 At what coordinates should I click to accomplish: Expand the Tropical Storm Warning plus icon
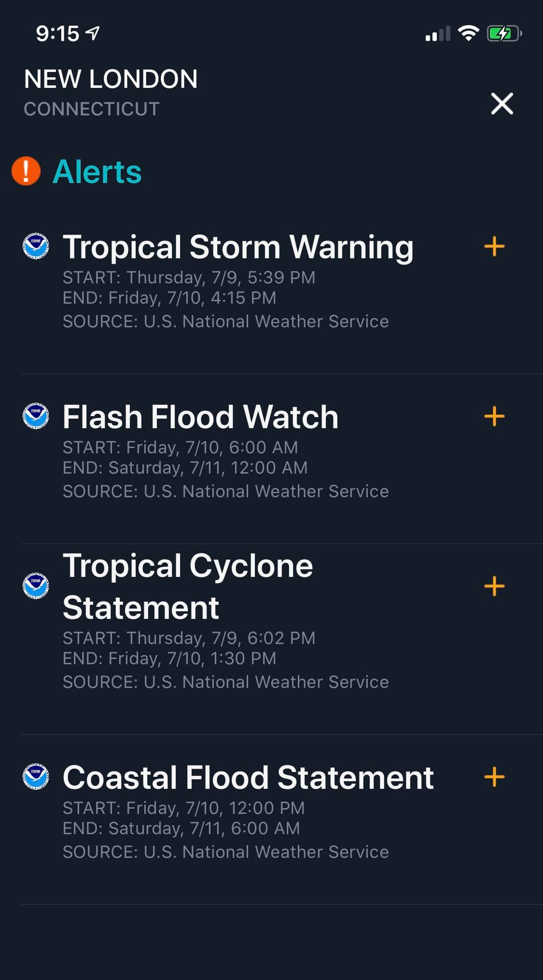point(494,246)
